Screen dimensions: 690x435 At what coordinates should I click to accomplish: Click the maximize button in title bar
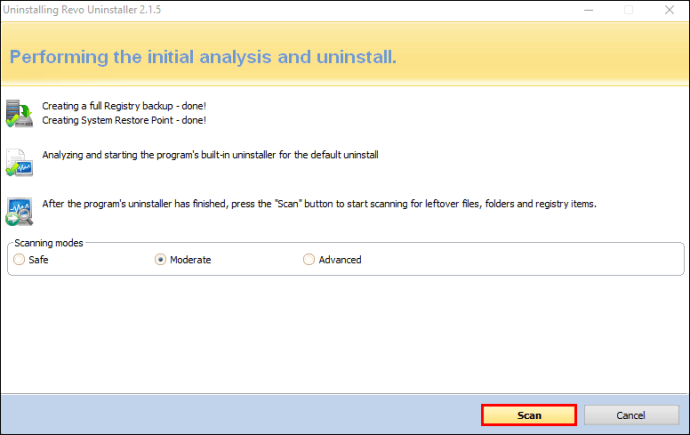(628, 10)
